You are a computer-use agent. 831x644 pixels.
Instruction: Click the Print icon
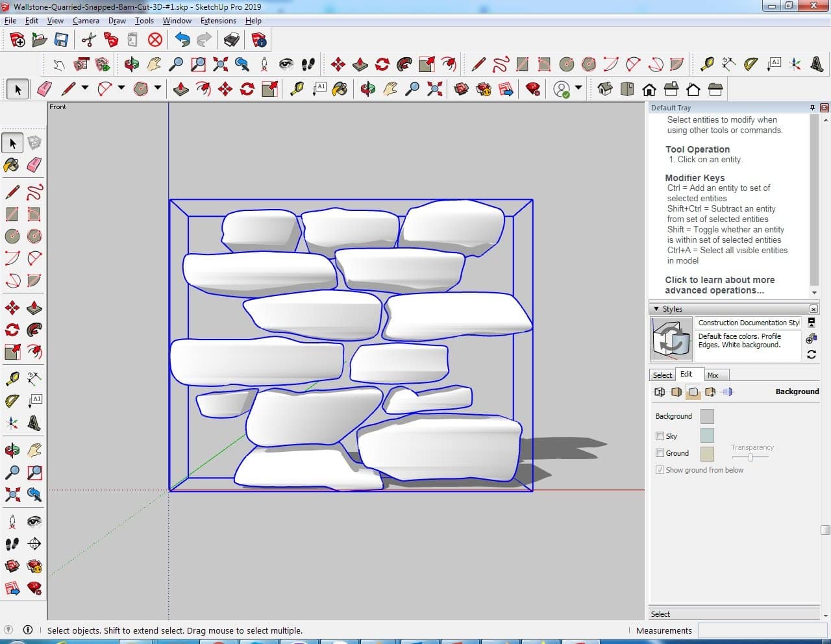[x=232, y=40]
